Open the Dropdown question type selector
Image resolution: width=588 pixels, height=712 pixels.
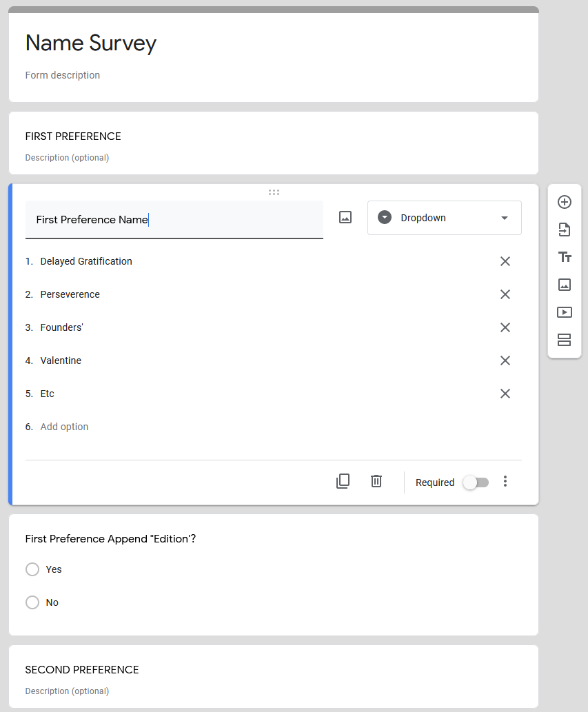coord(445,218)
